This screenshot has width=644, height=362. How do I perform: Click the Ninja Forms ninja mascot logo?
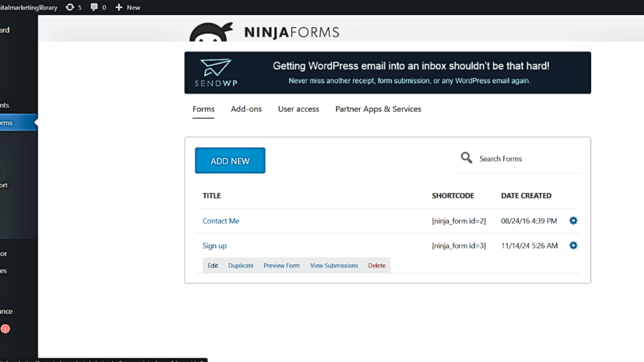click(x=211, y=30)
